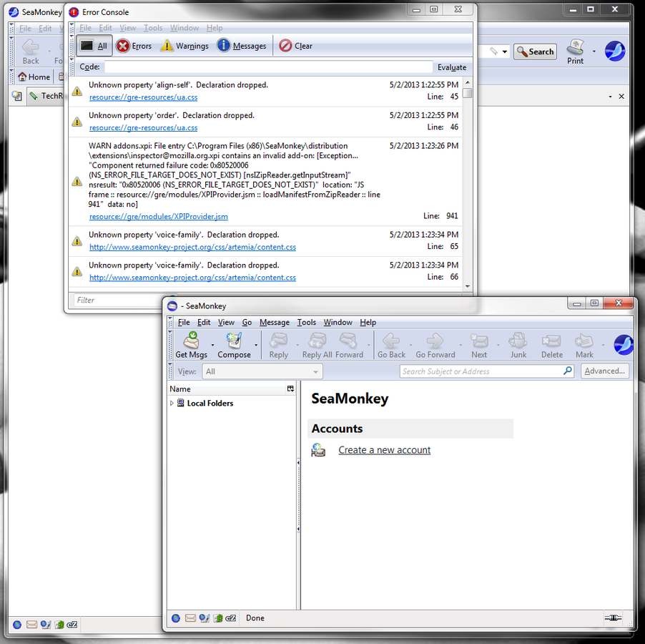Image resolution: width=645 pixels, height=644 pixels.
Task: Mark message as Junk
Action: point(518,341)
